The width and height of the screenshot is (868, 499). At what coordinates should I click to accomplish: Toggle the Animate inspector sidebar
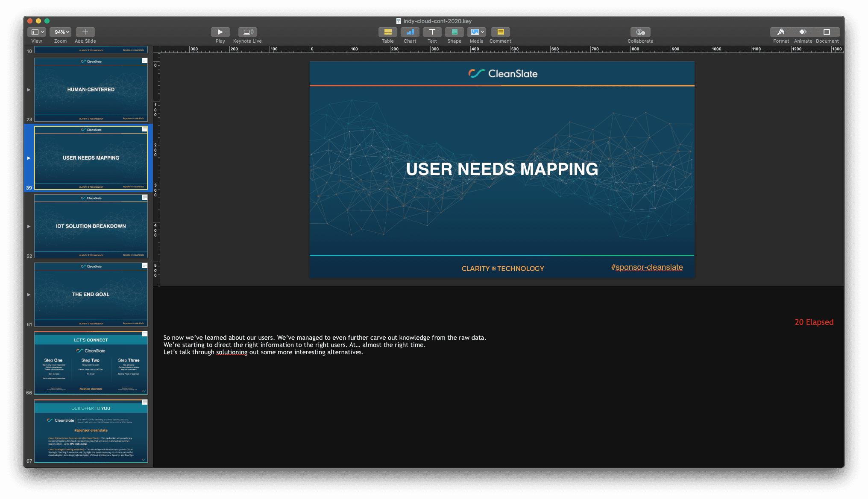point(803,32)
